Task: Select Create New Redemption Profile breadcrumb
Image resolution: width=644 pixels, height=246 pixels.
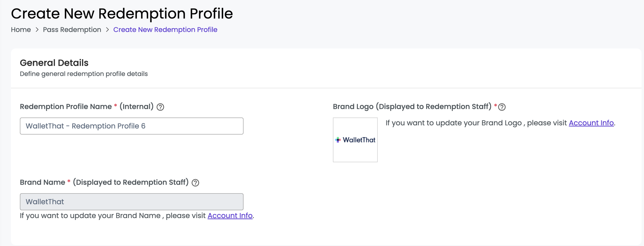Action: (x=165, y=30)
